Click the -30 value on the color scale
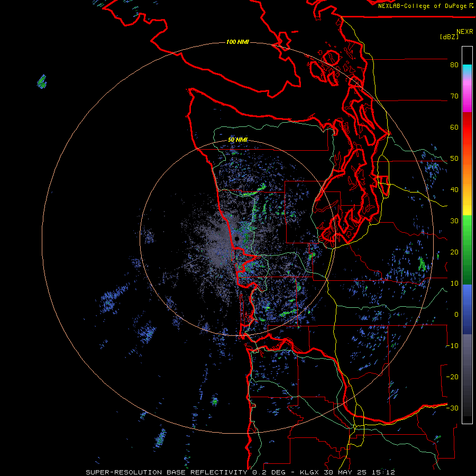Screen dimensions: 476x476 452,408
